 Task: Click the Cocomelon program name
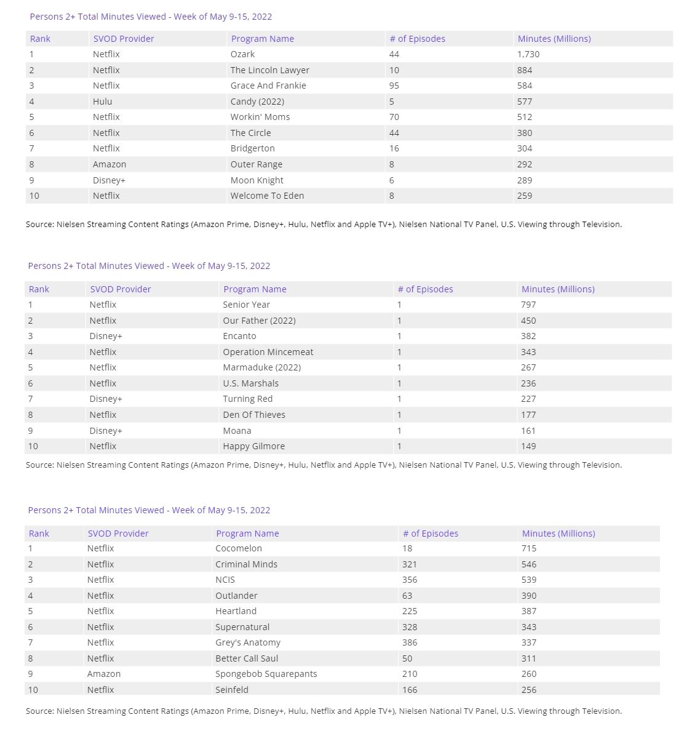[x=238, y=548]
